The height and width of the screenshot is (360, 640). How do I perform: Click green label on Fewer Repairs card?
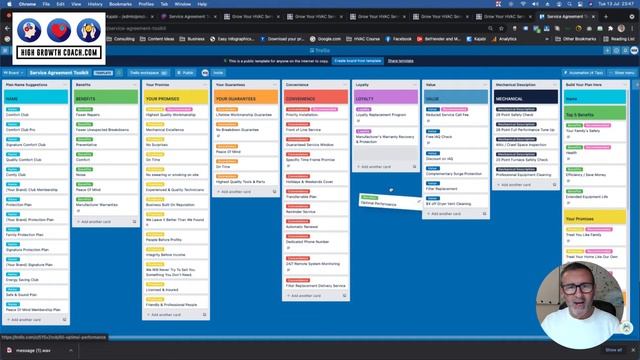tap(84, 109)
